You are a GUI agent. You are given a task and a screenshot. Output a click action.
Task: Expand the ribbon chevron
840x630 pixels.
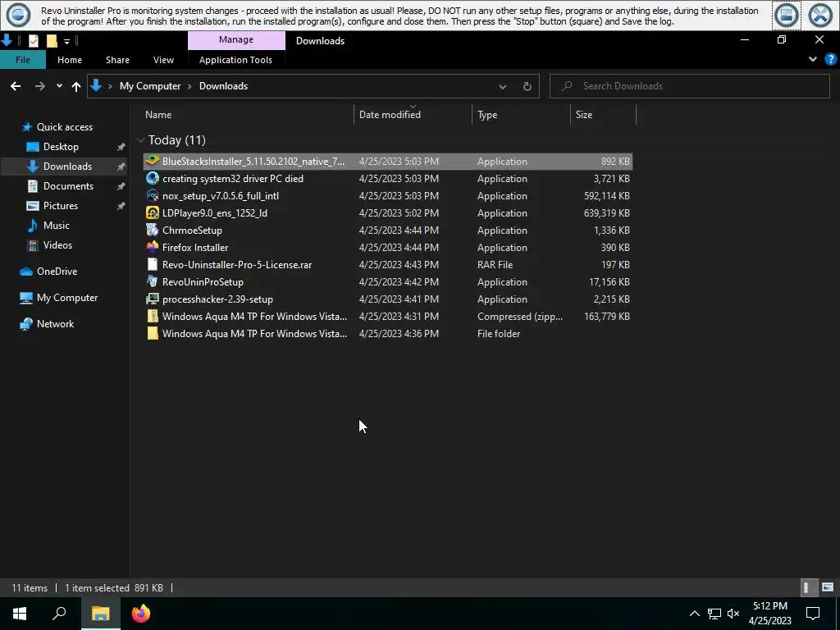point(813,59)
